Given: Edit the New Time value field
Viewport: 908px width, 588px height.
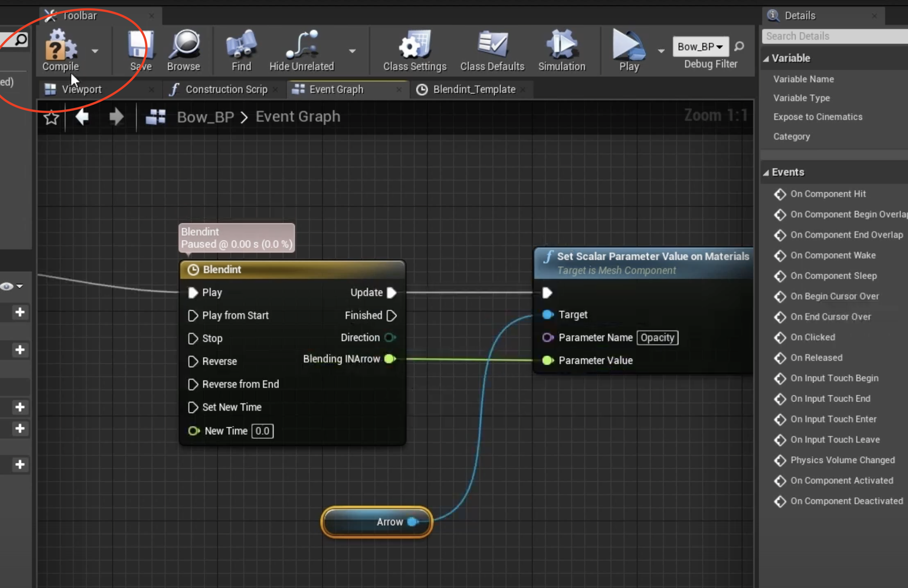Looking at the screenshot, I should (x=263, y=431).
